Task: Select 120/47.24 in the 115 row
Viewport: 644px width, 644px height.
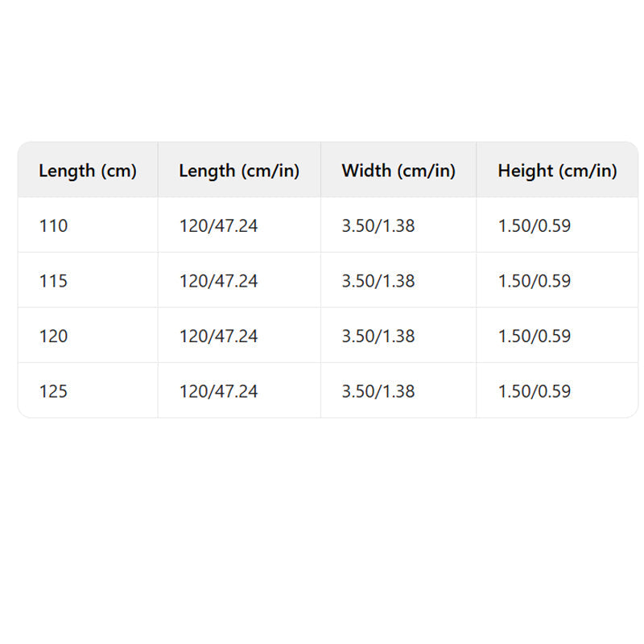Action: coord(218,281)
